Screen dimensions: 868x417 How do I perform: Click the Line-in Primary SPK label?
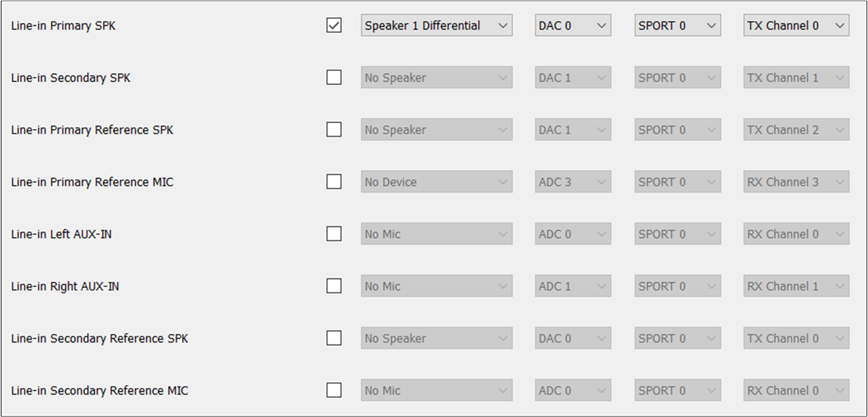[63, 25]
